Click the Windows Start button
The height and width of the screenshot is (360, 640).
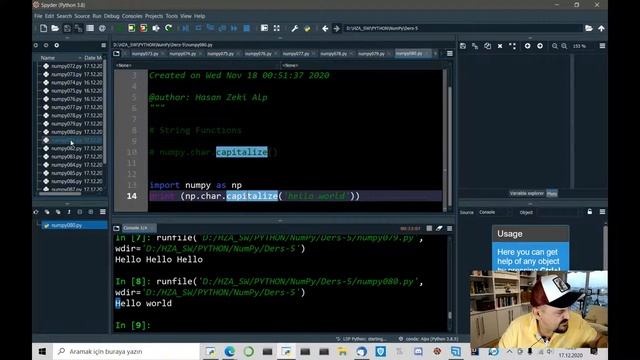(42, 351)
